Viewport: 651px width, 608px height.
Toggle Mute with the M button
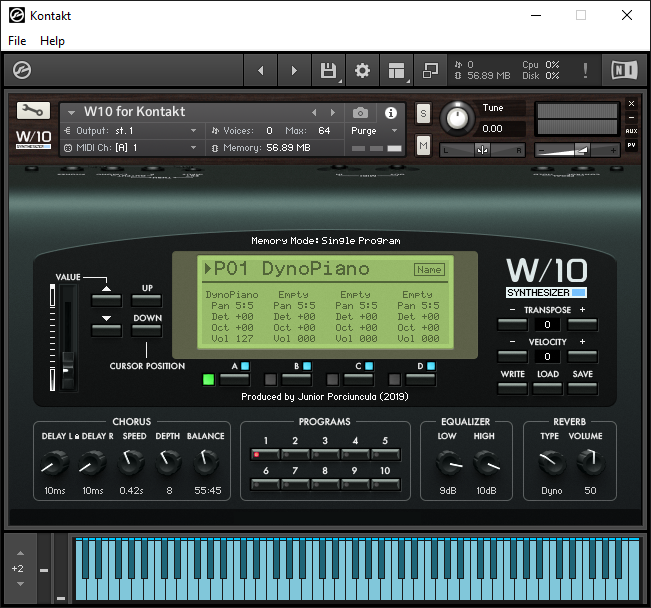tap(423, 145)
